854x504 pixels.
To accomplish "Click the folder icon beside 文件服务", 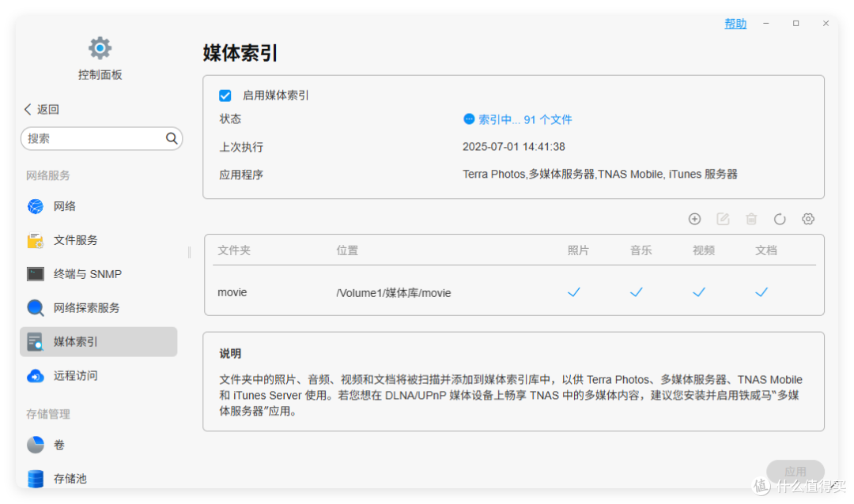I will pyautogui.click(x=36, y=240).
